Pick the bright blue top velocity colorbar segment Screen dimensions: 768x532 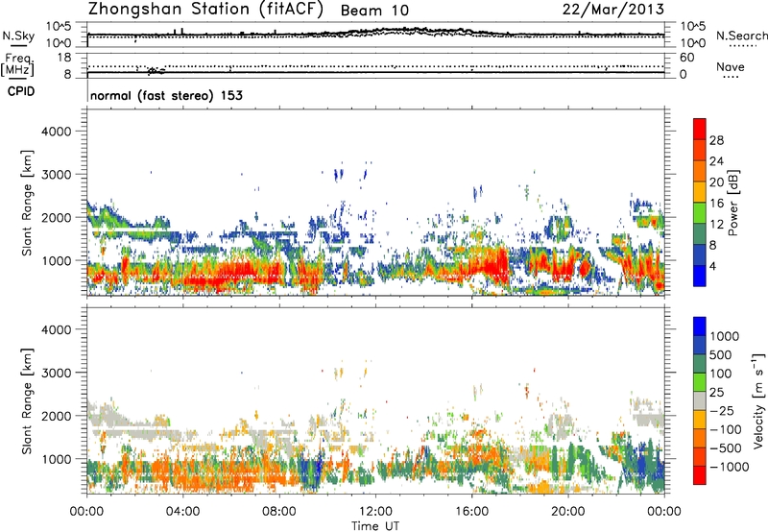tap(700, 326)
